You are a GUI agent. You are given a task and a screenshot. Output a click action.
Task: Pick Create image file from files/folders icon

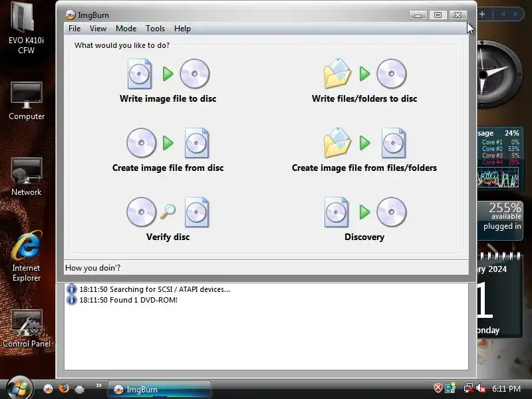click(364, 143)
